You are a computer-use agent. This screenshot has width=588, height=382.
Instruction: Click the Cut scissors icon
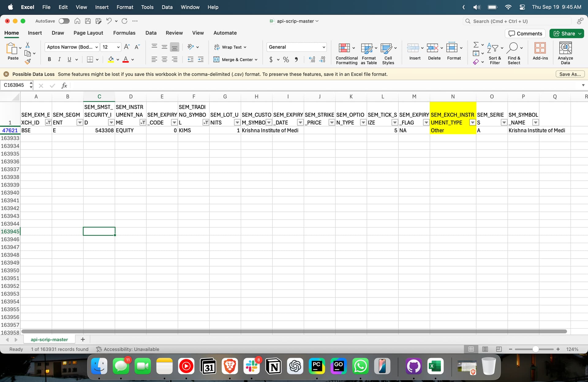pyautogui.click(x=28, y=45)
